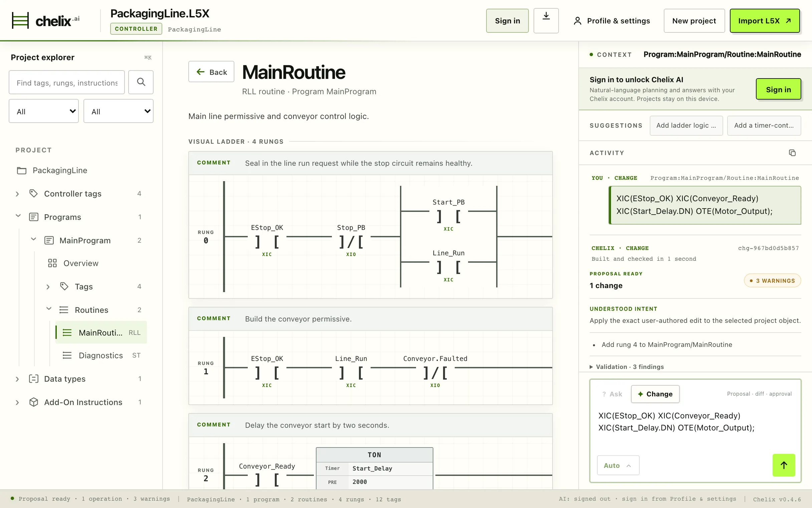The width and height of the screenshot is (812, 508).
Task: Click the Data types icon
Action: 33,379
